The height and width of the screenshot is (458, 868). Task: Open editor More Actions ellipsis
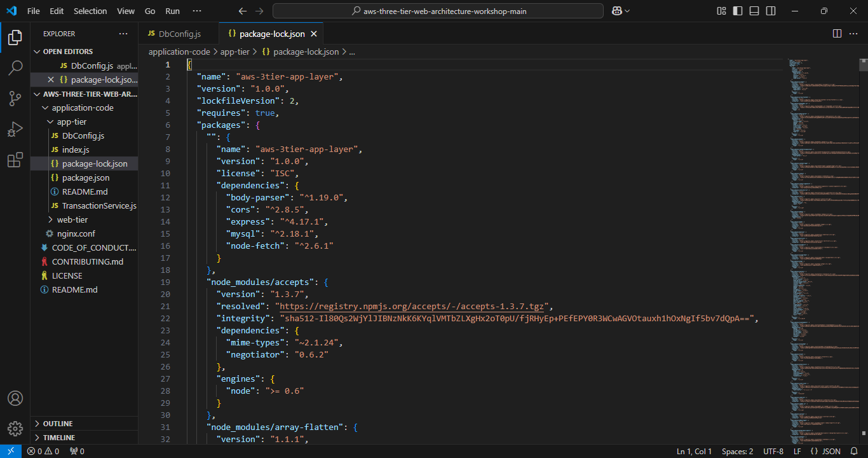[x=854, y=33]
